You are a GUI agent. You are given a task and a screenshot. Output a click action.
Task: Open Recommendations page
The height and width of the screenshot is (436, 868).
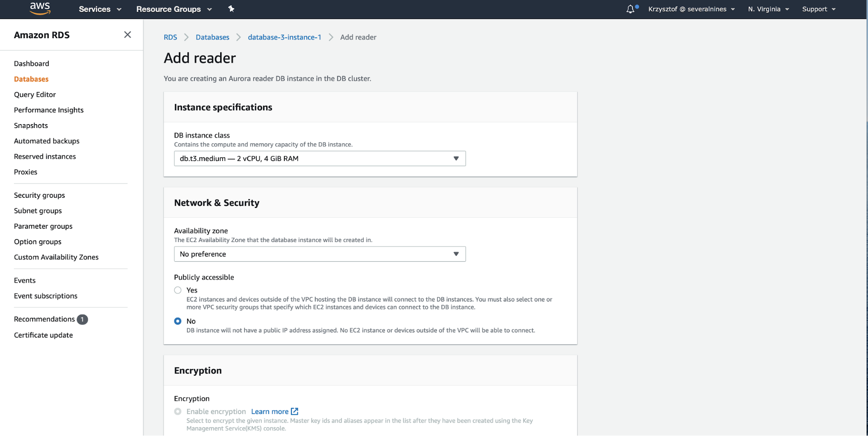point(44,319)
